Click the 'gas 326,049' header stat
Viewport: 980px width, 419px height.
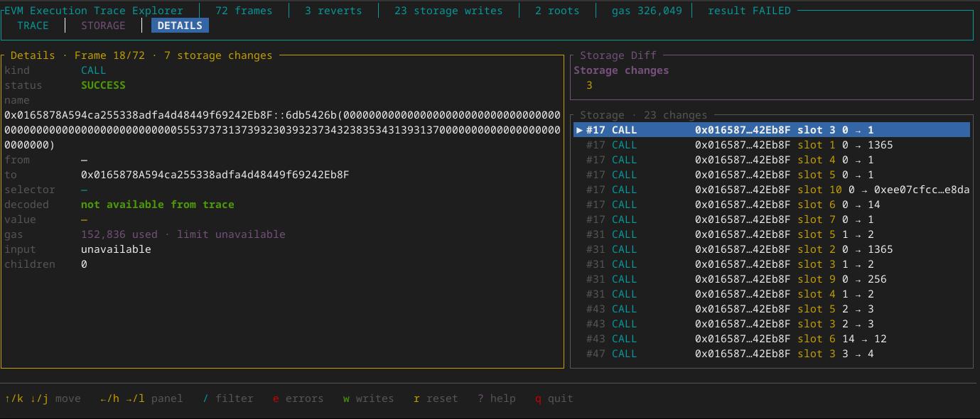click(647, 11)
